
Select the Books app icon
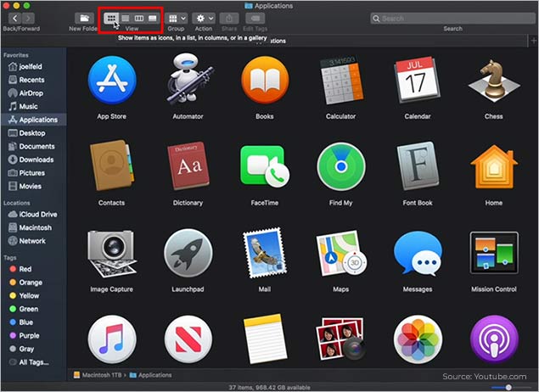coord(265,80)
